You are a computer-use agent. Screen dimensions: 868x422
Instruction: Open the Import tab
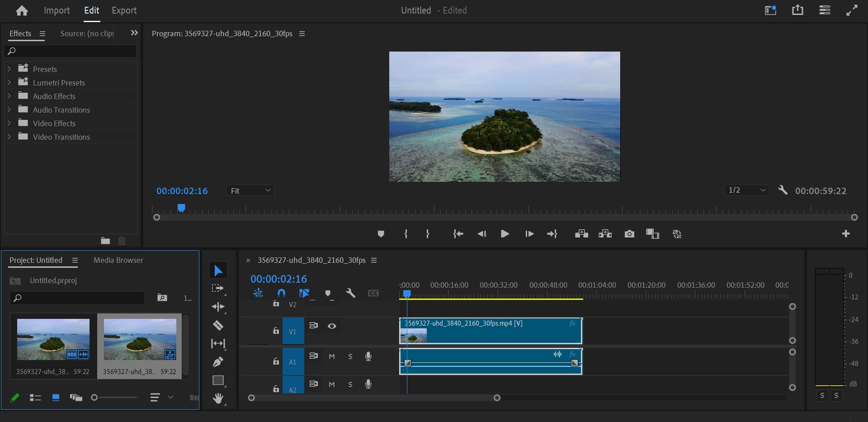[x=57, y=10]
